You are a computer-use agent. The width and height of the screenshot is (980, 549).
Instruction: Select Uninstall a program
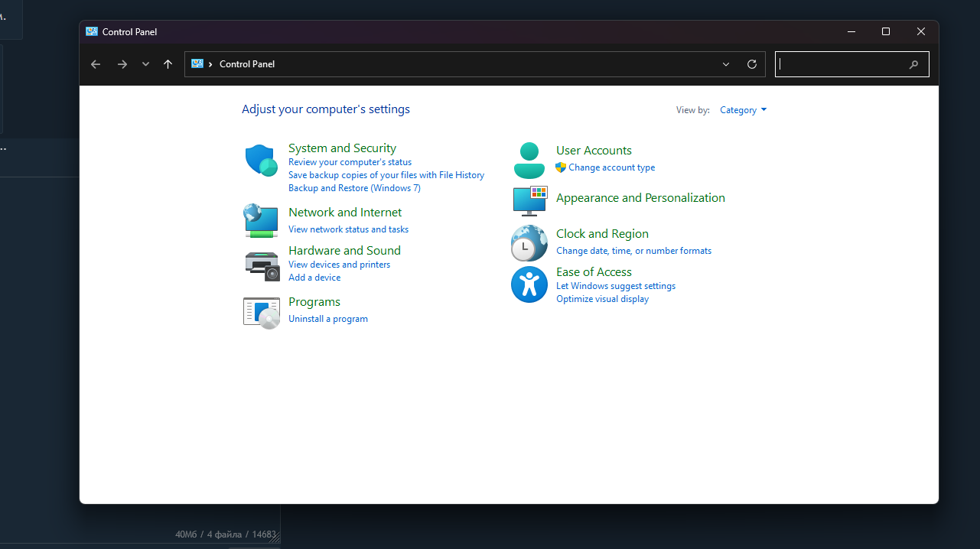tap(328, 319)
